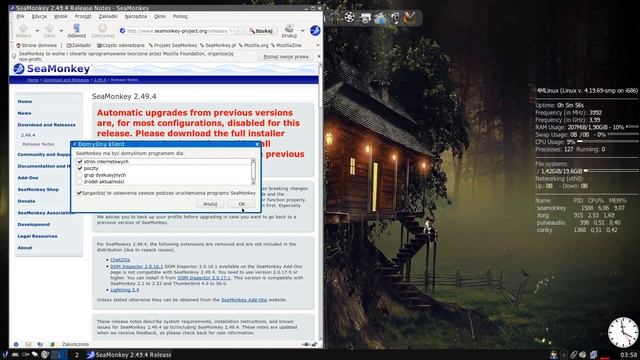Click the analog clock widget on desktop
The image size is (640, 360).
(623, 333)
